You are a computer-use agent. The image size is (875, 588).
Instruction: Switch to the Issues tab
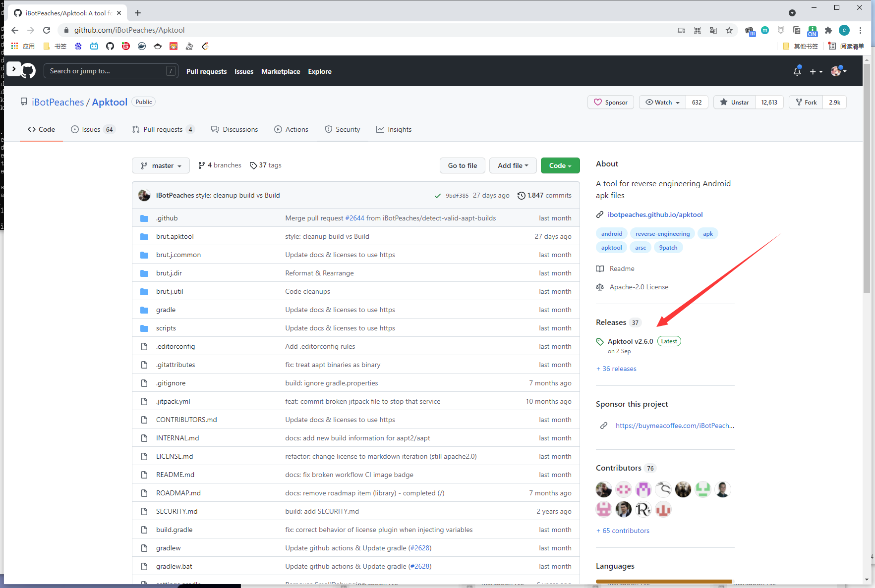[x=92, y=129]
